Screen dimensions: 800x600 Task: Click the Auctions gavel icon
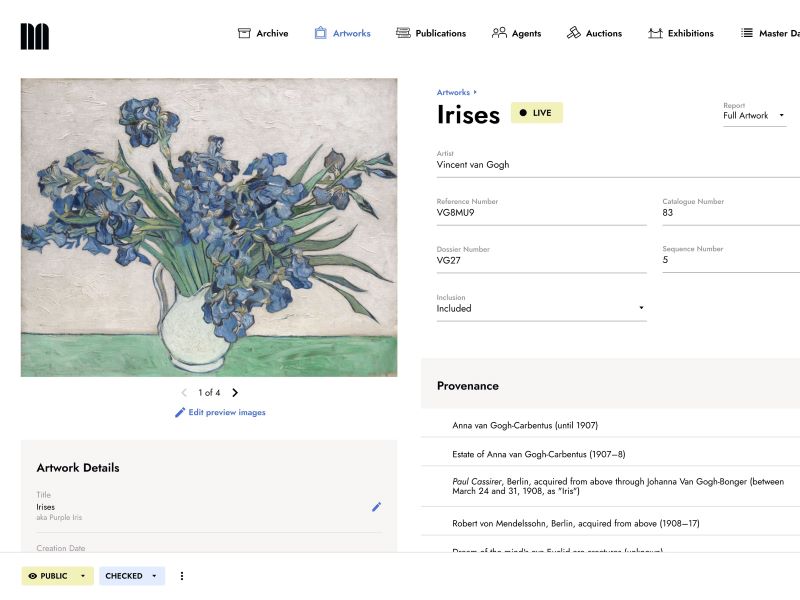click(574, 33)
